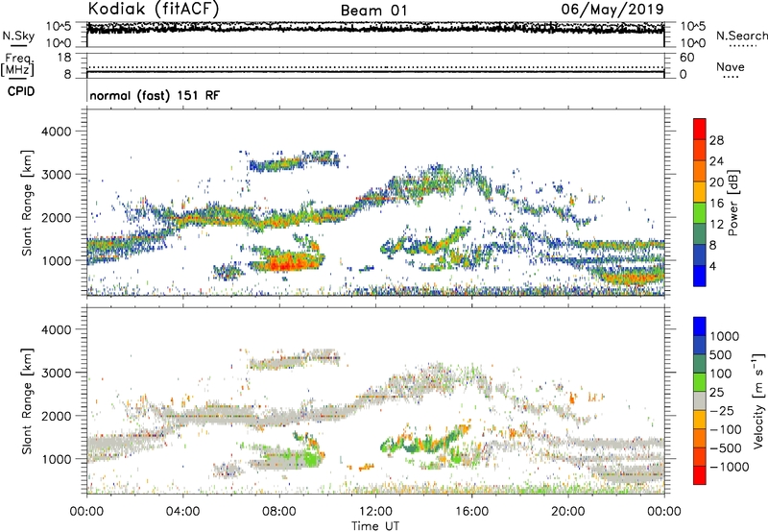Click the "4" power colorbar label
Viewport: 768px width, 532px height.
pyautogui.click(x=712, y=266)
